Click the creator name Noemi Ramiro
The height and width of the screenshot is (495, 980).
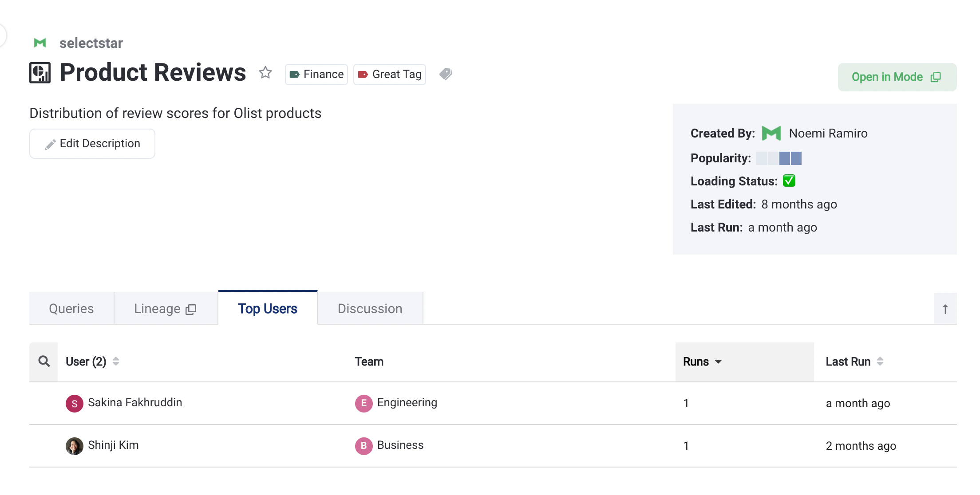click(x=828, y=133)
